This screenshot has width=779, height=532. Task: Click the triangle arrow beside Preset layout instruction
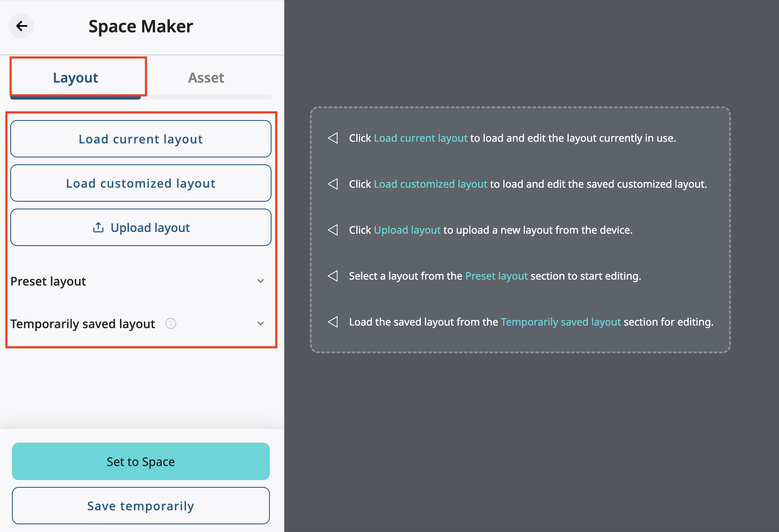(x=333, y=276)
